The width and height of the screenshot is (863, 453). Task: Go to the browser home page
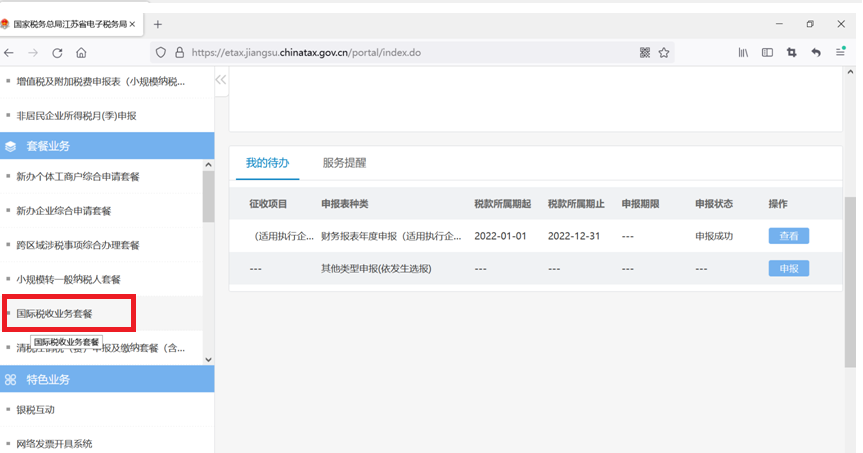click(x=81, y=53)
